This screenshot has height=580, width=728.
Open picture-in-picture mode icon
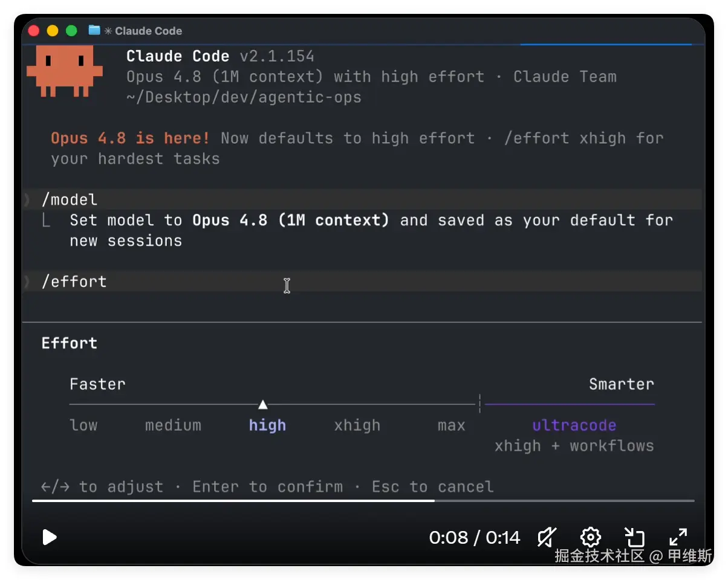634,537
